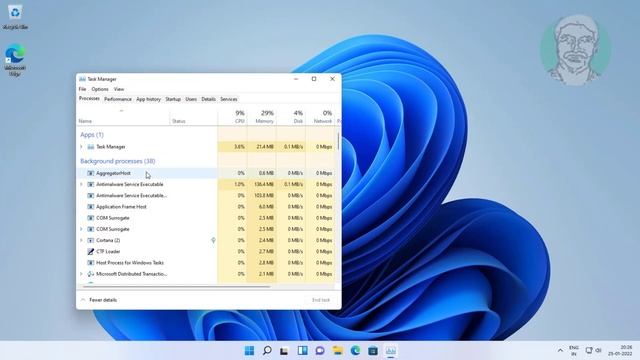Click the Apps (1) group heading

[x=92, y=135]
